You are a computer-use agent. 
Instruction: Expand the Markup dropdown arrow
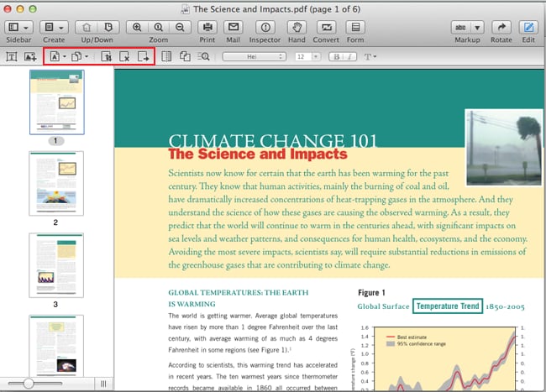[x=477, y=28]
